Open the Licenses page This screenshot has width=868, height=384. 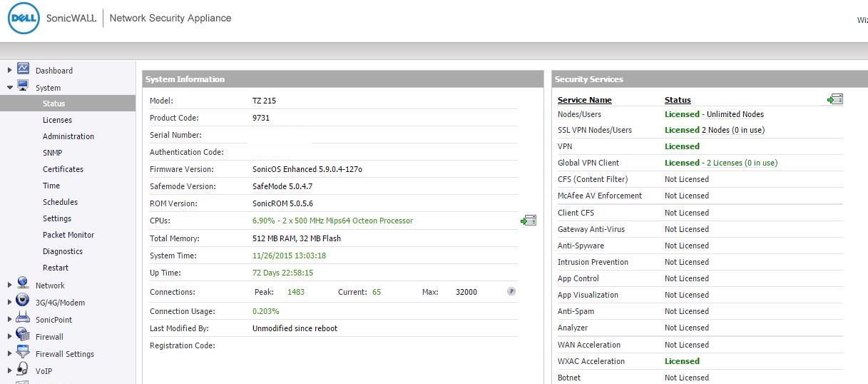pos(57,120)
